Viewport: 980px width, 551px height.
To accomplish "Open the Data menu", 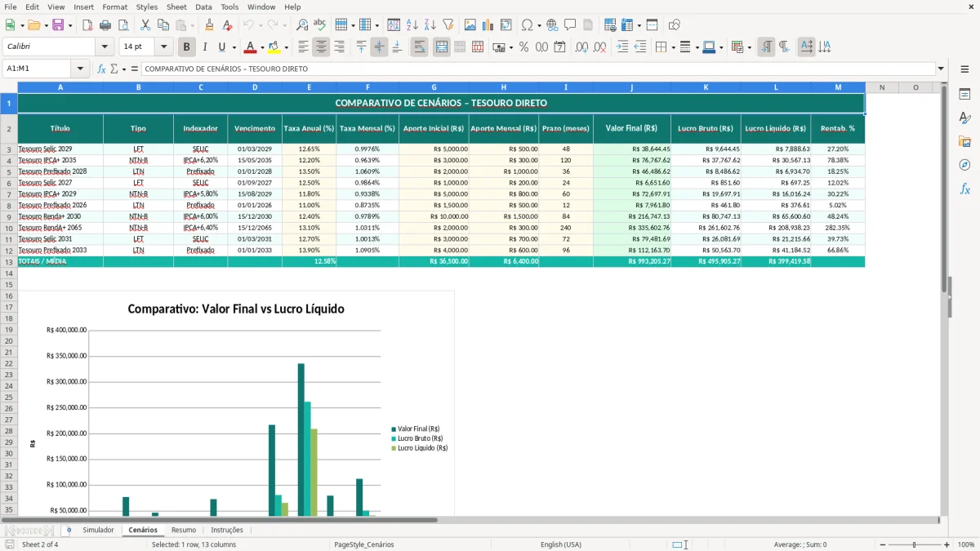I will pos(203,7).
